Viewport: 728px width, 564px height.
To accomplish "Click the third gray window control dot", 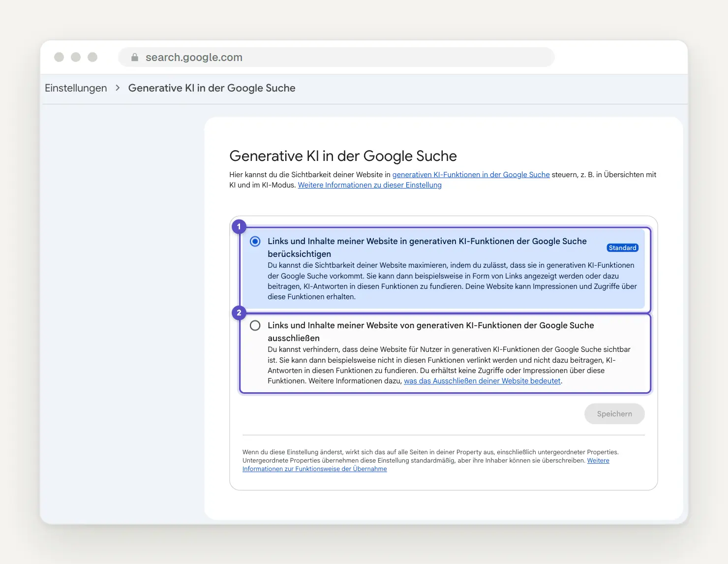I will (92, 57).
